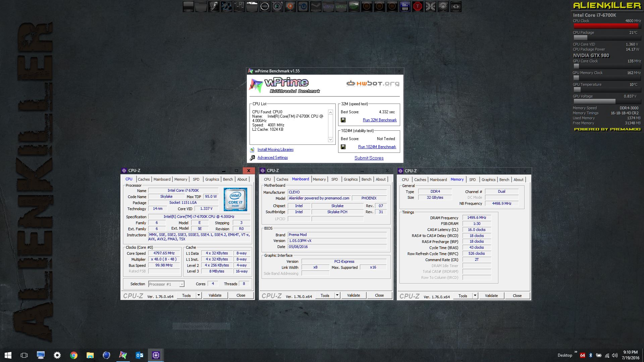
Task: Click Validate in the first CPU-Z window
Action: pos(215,295)
